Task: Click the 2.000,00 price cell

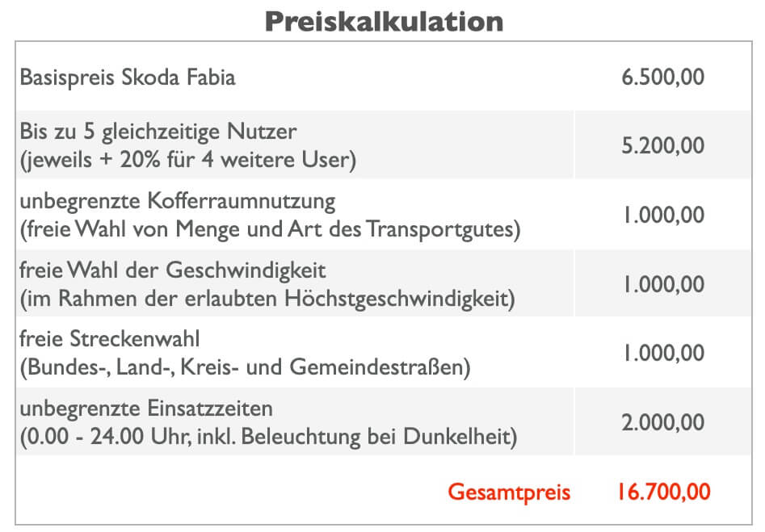Action: click(x=663, y=423)
